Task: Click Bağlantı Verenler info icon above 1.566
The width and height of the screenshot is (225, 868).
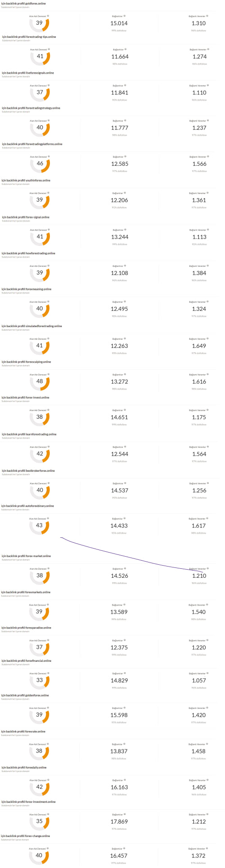Action: pyautogui.click(x=208, y=157)
